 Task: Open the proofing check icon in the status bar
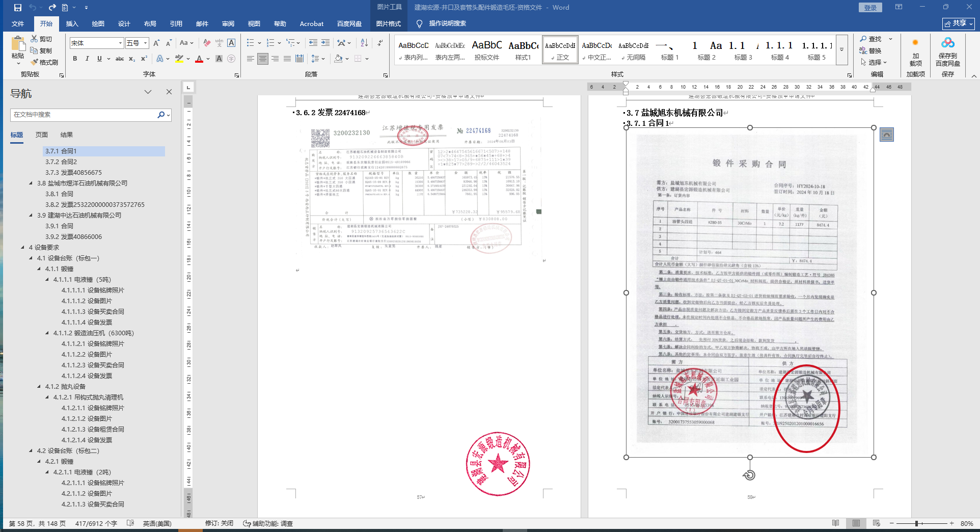click(x=130, y=523)
